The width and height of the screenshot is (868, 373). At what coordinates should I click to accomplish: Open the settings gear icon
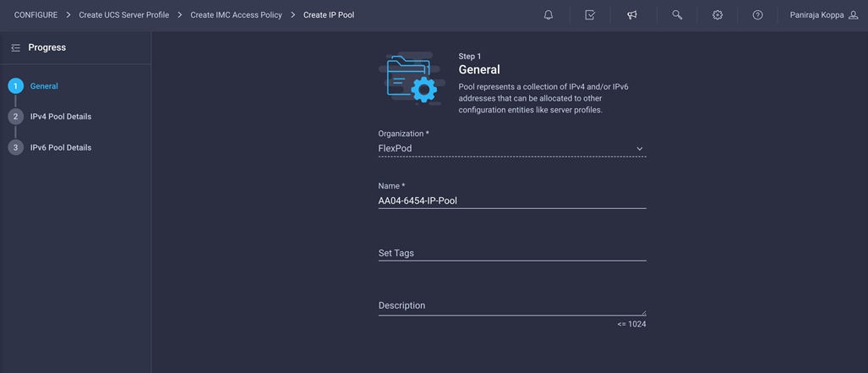[718, 15]
